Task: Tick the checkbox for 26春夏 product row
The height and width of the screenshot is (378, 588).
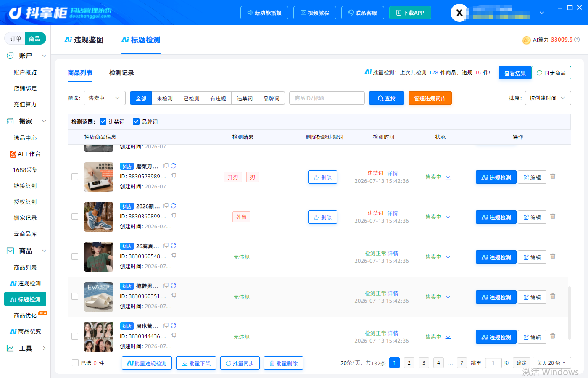Action: click(75, 256)
